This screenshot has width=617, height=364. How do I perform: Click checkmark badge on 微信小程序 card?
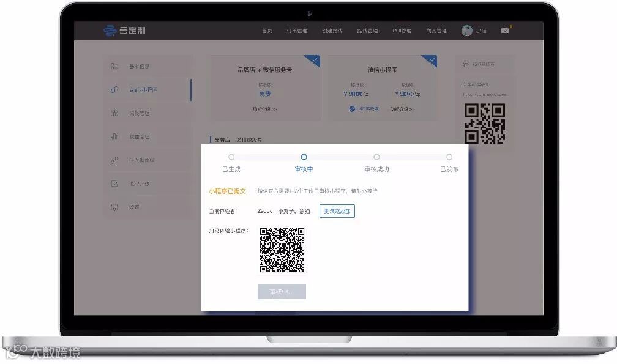[432, 60]
